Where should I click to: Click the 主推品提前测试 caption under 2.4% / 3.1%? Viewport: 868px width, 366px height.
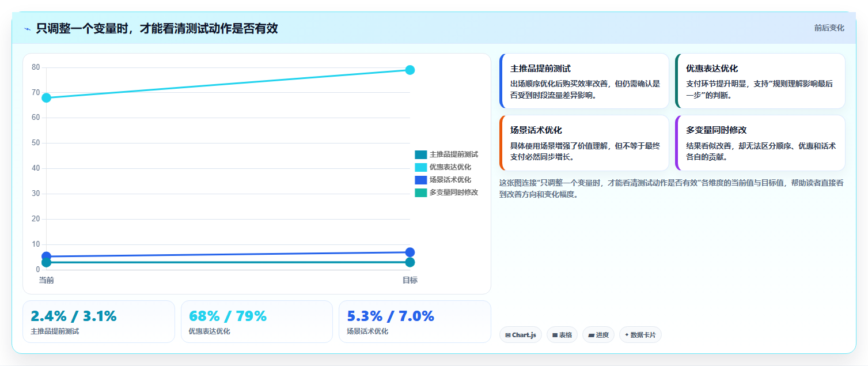tap(55, 331)
